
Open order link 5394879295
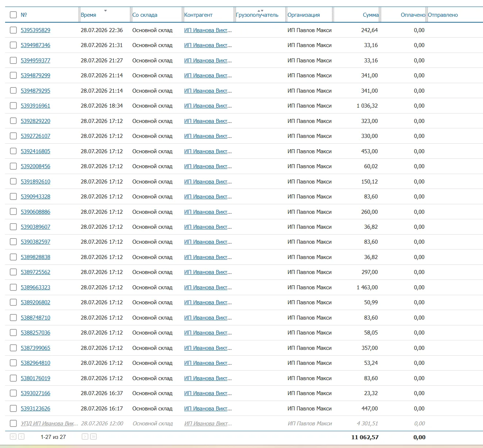[35, 91]
